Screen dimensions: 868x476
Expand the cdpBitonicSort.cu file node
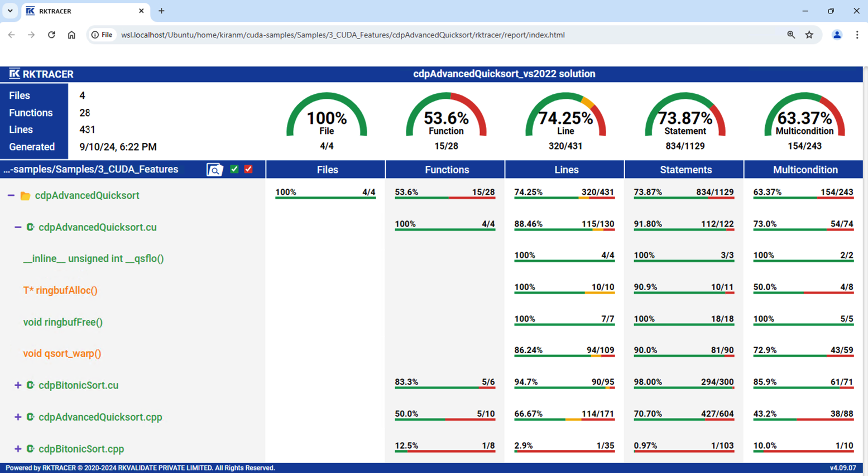(18, 385)
